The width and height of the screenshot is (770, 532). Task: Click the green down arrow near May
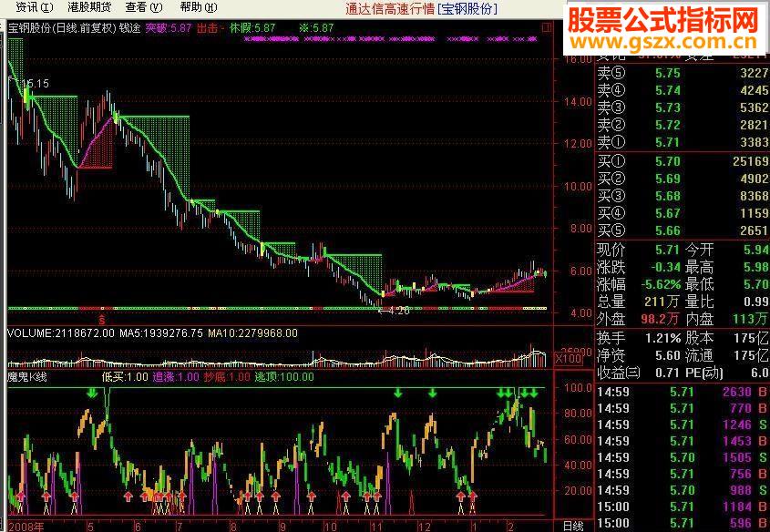91,393
